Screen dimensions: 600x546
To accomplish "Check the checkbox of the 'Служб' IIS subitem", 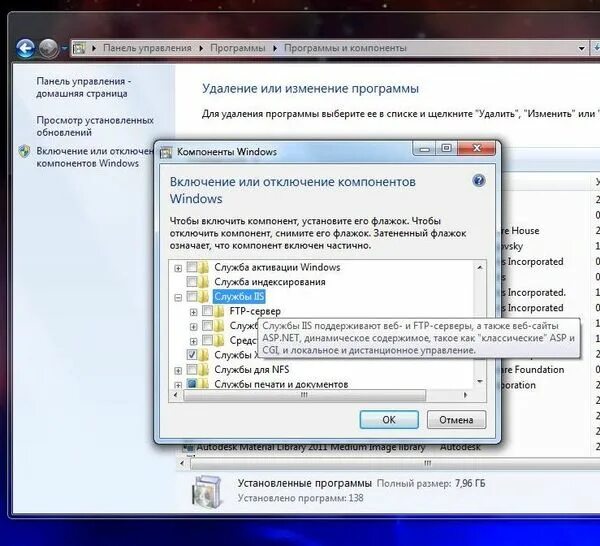I will point(207,326).
